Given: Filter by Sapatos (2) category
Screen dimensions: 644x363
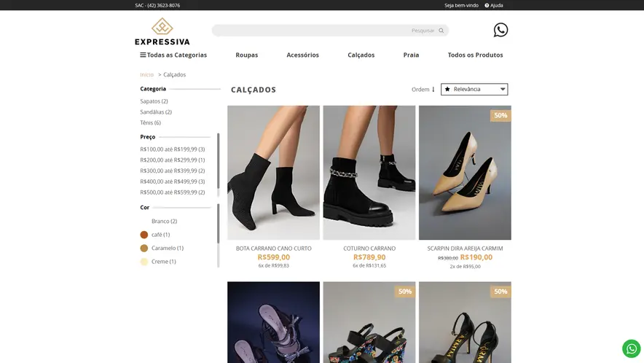Looking at the screenshot, I should click(x=154, y=101).
